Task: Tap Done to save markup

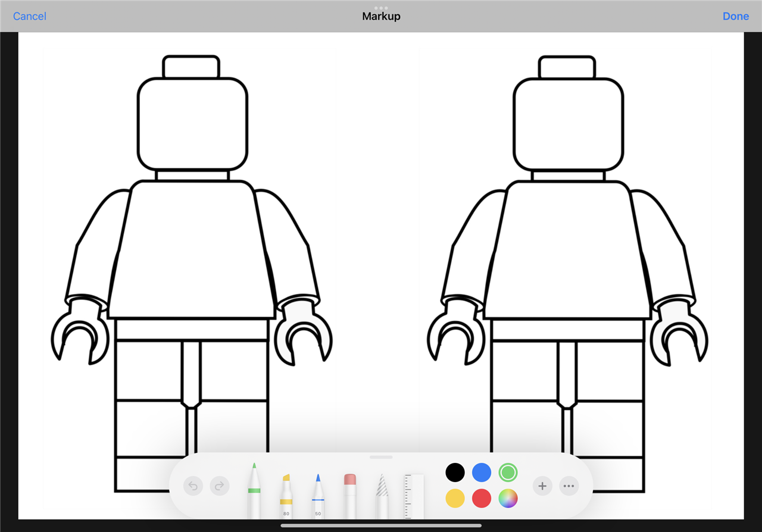Action: coord(736,16)
